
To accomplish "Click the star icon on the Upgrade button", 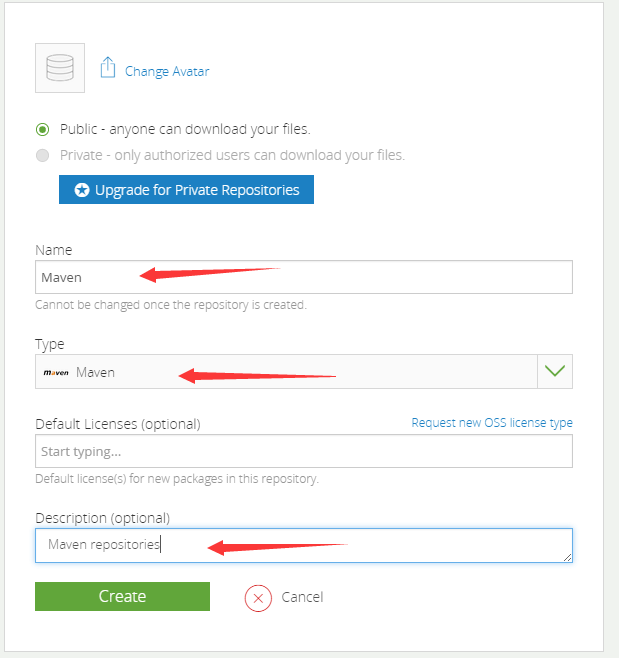I will coord(82,190).
